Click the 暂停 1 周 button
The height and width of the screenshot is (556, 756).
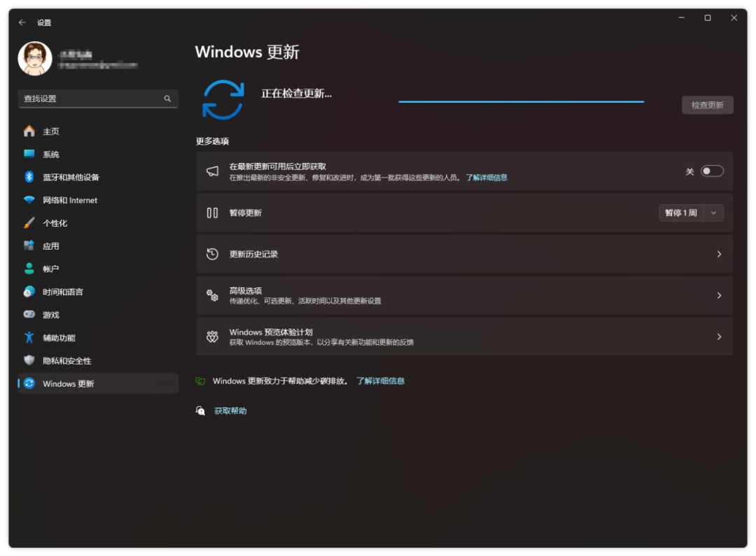[x=681, y=213]
